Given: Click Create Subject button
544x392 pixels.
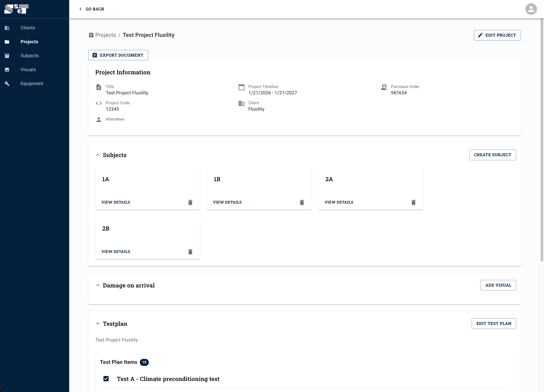Looking at the screenshot, I should [493, 155].
